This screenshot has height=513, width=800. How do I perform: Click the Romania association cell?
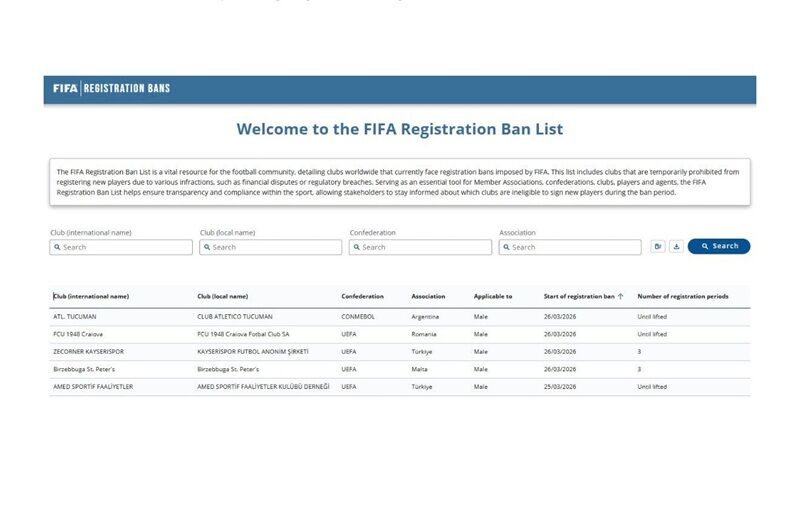(x=424, y=334)
